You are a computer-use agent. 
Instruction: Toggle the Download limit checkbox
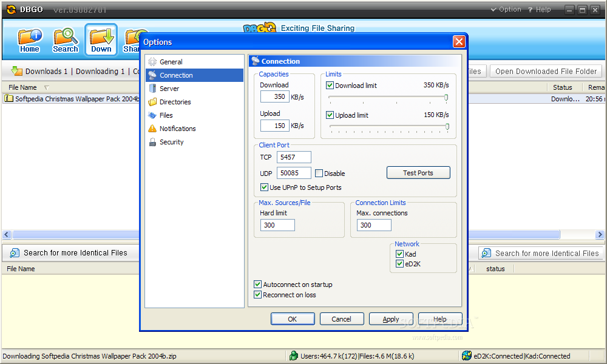[x=330, y=85]
